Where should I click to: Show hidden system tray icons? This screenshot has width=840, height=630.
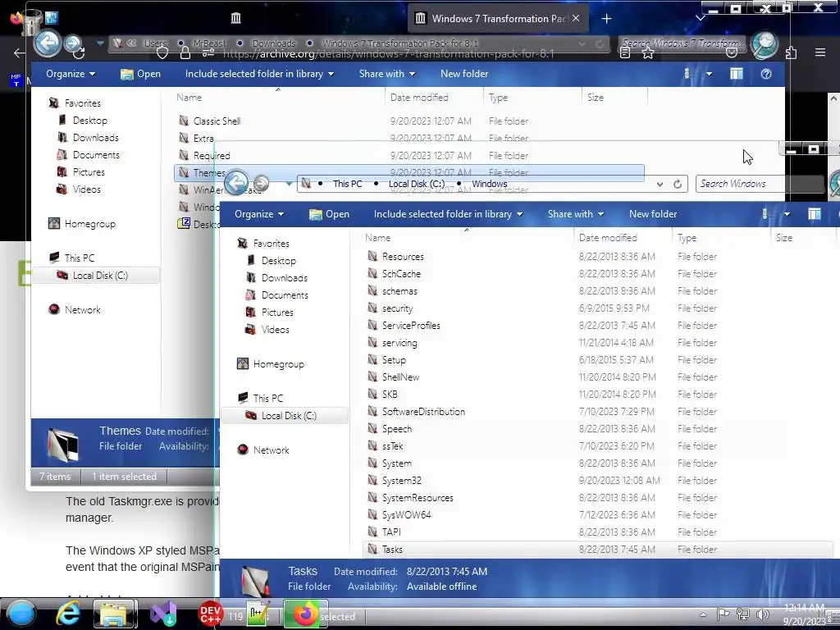703,614
